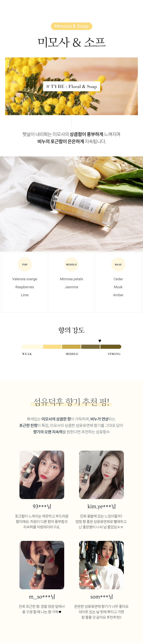Click the yellow Mimosa & Soap pill badge
143x644 pixels.
click(71, 26)
